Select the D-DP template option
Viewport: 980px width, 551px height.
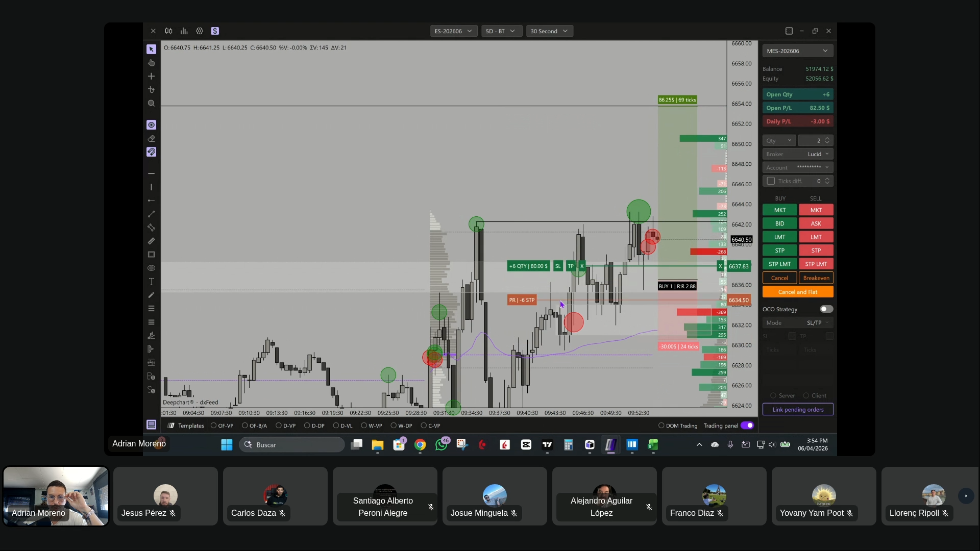(314, 425)
